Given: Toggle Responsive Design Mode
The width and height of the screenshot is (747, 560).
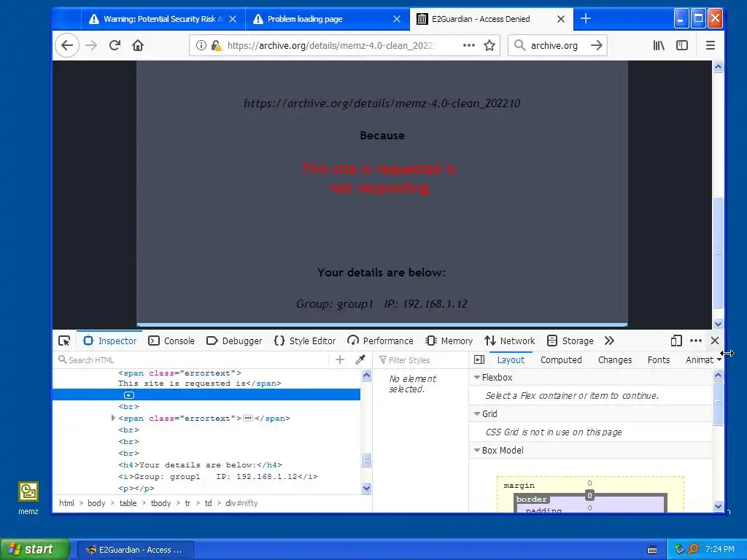Looking at the screenshot, I should point(676,341).
